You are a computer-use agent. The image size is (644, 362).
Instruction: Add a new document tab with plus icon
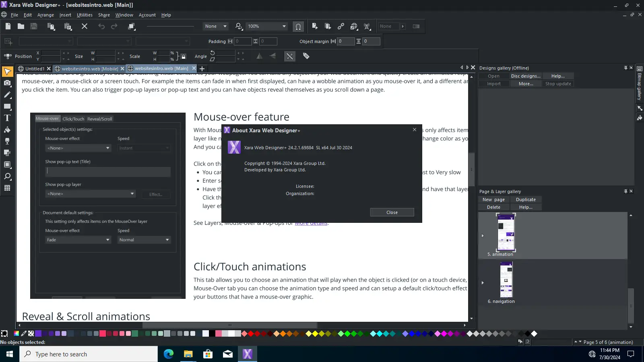202,69
